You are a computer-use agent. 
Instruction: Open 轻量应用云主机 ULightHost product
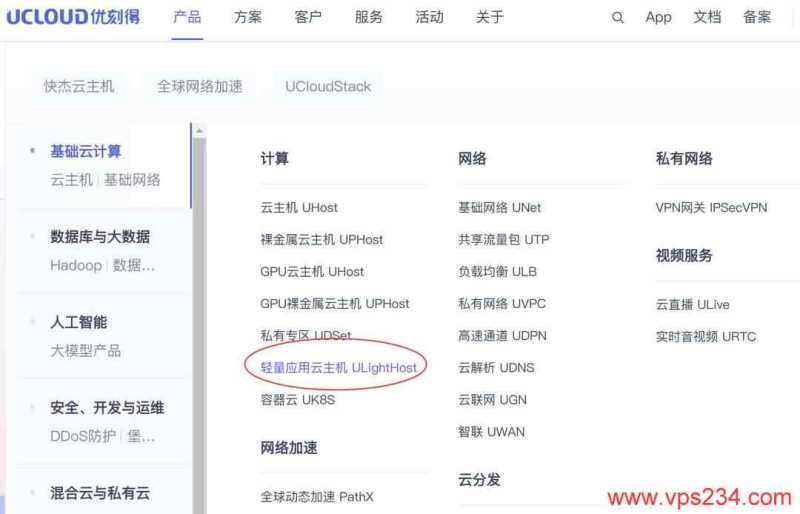(x=338, y=368)
